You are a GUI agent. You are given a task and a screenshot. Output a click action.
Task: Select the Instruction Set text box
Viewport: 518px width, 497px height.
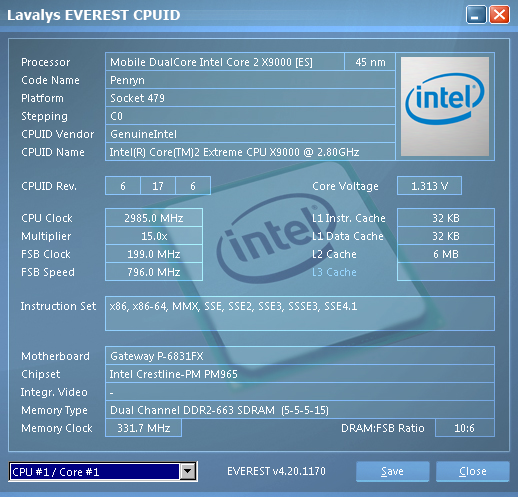tap(300, 313)
